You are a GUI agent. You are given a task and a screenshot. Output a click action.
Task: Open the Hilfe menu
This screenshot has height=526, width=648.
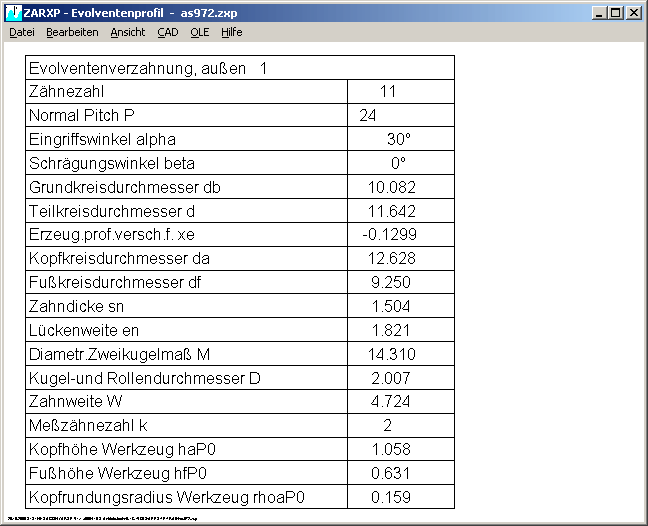[231, 32]
